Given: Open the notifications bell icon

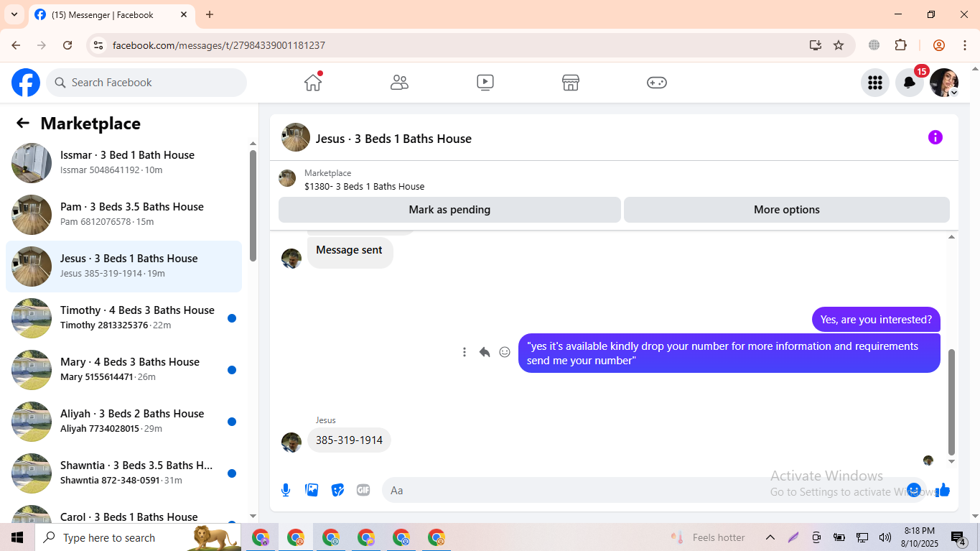Looking at the screenshot, I should (x=909, y=83).
